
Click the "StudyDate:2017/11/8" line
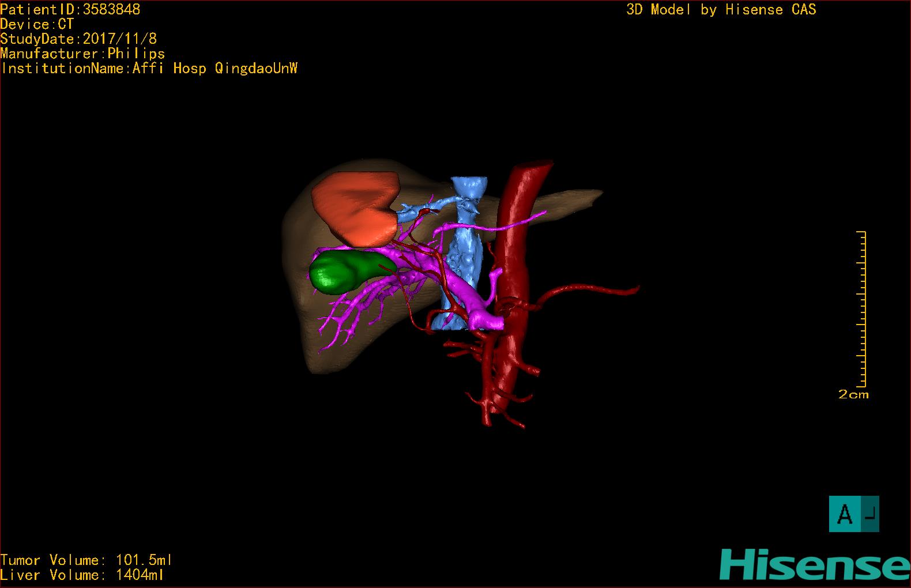point(78,39)
